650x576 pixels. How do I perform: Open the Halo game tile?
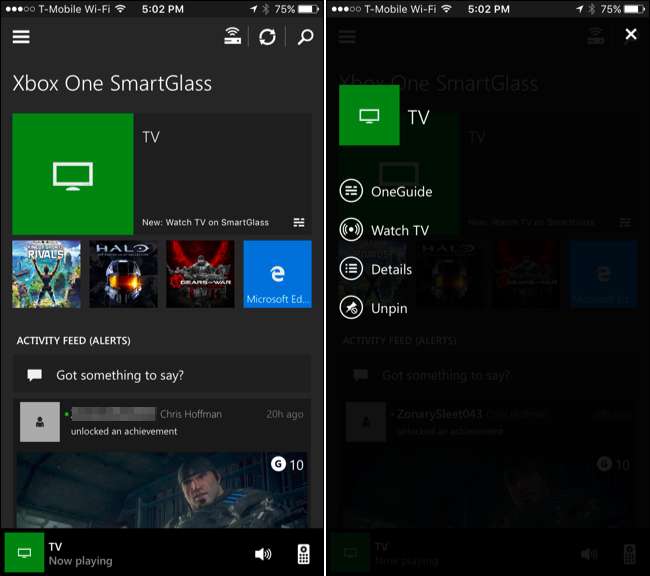click(x=123, y=274)
